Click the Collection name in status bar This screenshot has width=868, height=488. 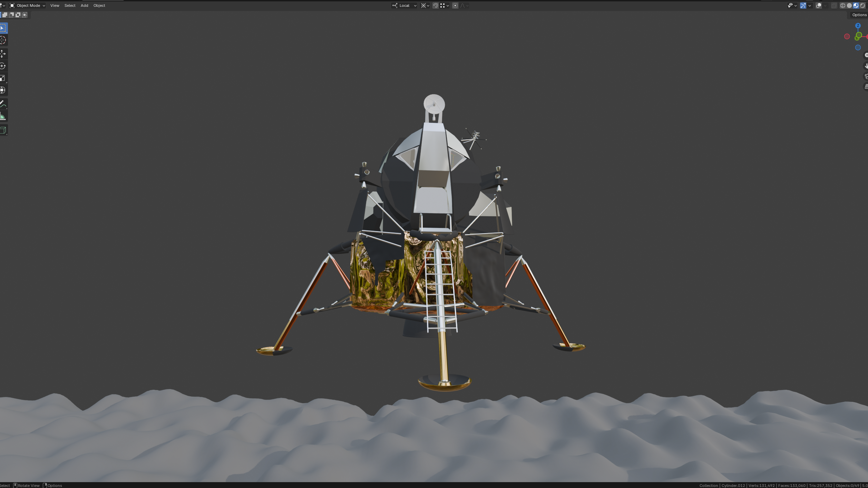(708, 486)
